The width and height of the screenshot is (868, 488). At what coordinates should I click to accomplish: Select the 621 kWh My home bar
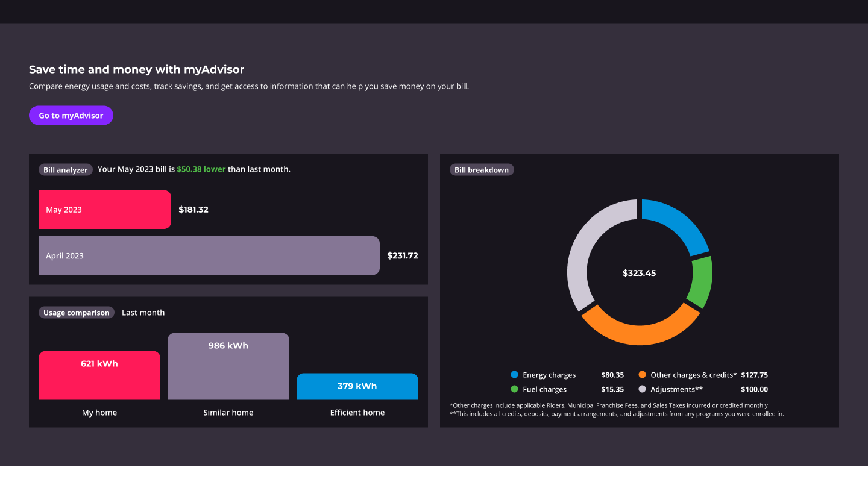99,375
